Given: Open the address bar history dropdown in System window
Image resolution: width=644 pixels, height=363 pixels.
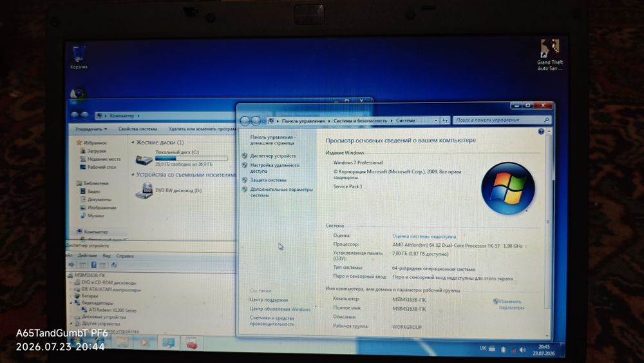Looking at the screenshot, I should tap(436, 121).
